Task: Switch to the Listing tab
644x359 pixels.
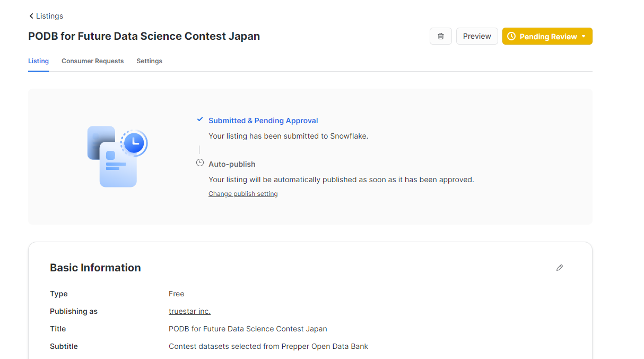Action: (38, 61)
